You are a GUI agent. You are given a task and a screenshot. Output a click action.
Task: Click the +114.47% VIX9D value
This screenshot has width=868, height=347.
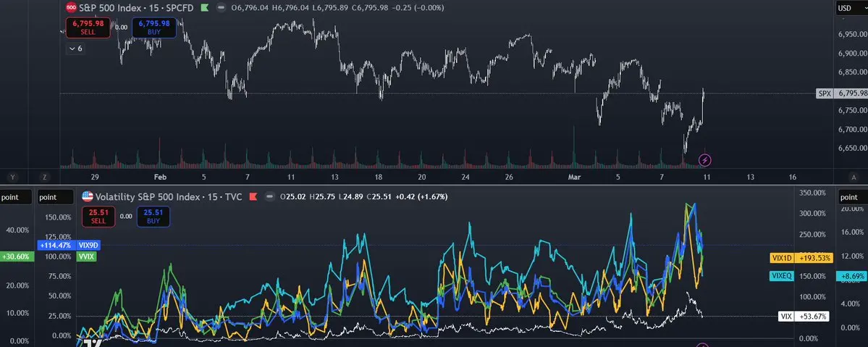coord(56,245)
